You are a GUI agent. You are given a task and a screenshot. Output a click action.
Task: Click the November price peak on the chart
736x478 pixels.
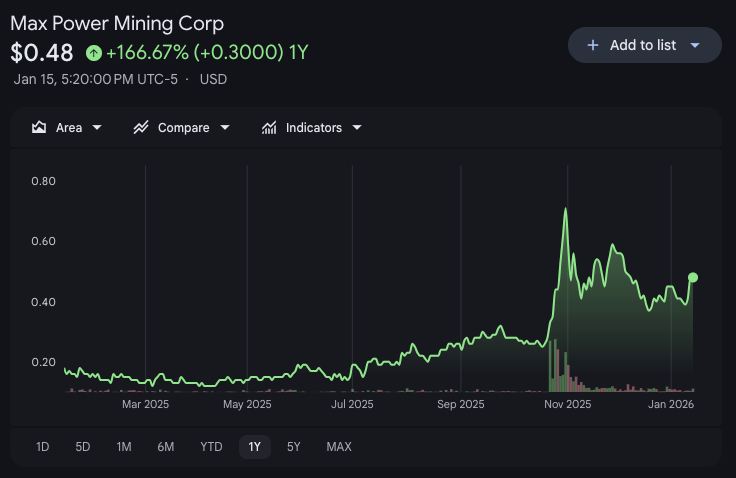tap(566, 209)
